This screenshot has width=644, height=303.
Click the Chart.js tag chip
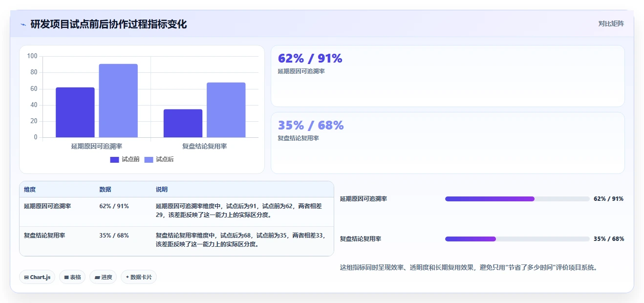click(x=37, y=277)
